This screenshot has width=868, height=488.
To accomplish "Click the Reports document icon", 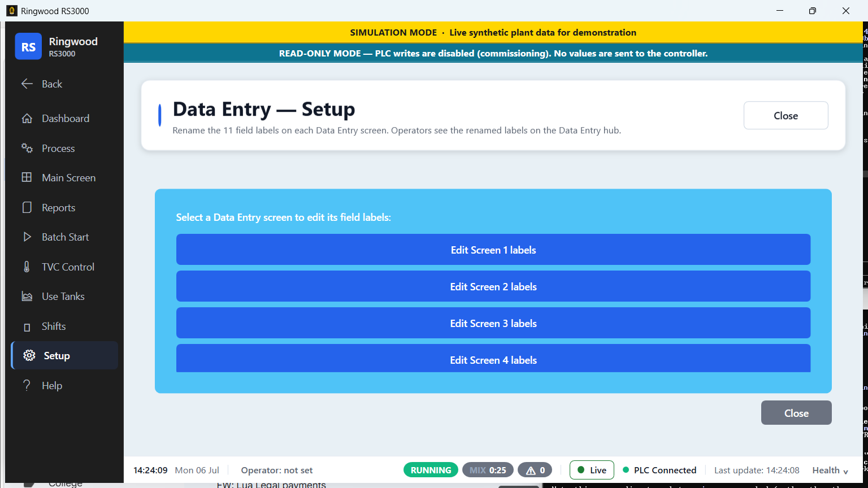I will tap(27, 207).
